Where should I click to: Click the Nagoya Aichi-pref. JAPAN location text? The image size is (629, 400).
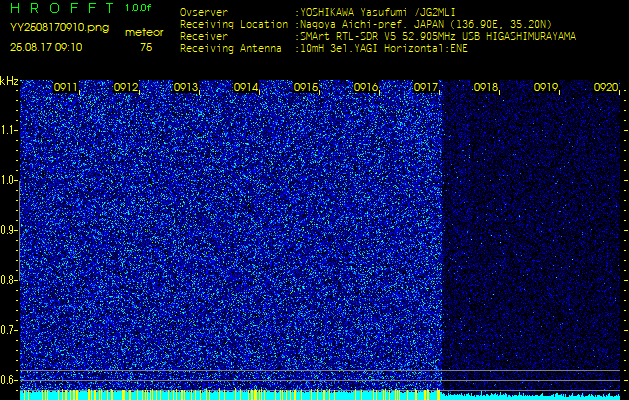coord(426,24)
